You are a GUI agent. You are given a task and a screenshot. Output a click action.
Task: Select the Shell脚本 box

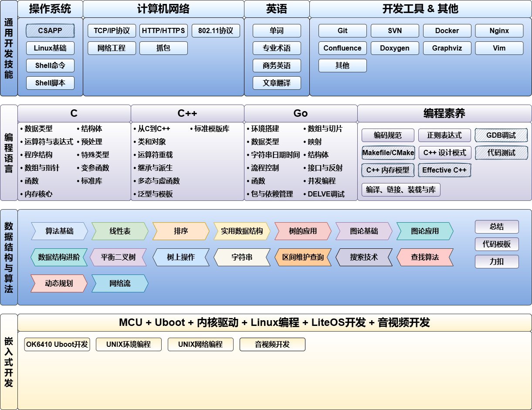pyautogui.click(x=50, y=83)
